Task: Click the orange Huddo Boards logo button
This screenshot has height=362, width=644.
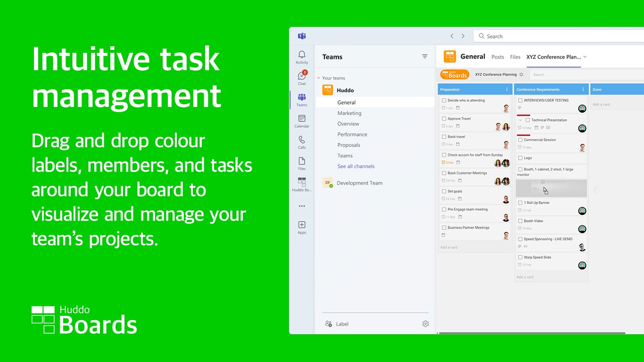Action: (x=454, y=74)
